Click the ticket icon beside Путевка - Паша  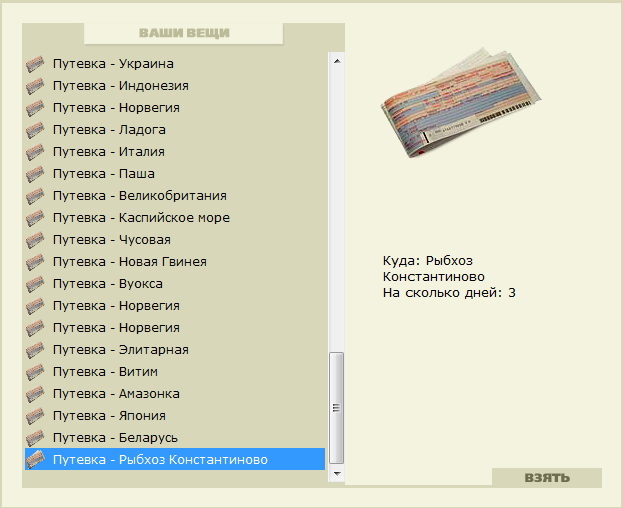35,174
